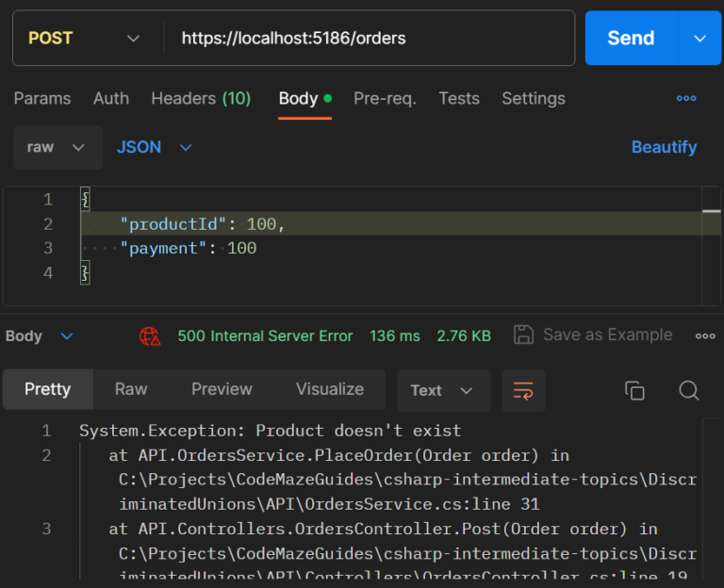
Task: Click the network globe warning icon
Action: [x=150, y=335]
